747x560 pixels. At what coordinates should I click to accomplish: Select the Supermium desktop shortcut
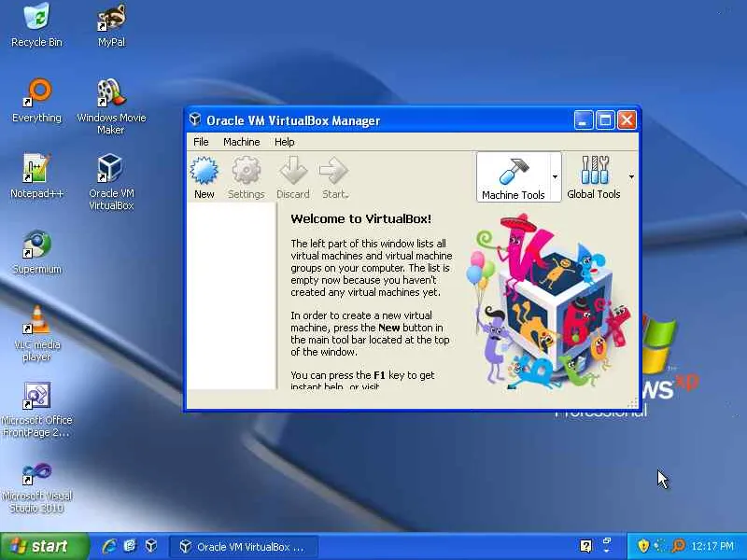36,252
